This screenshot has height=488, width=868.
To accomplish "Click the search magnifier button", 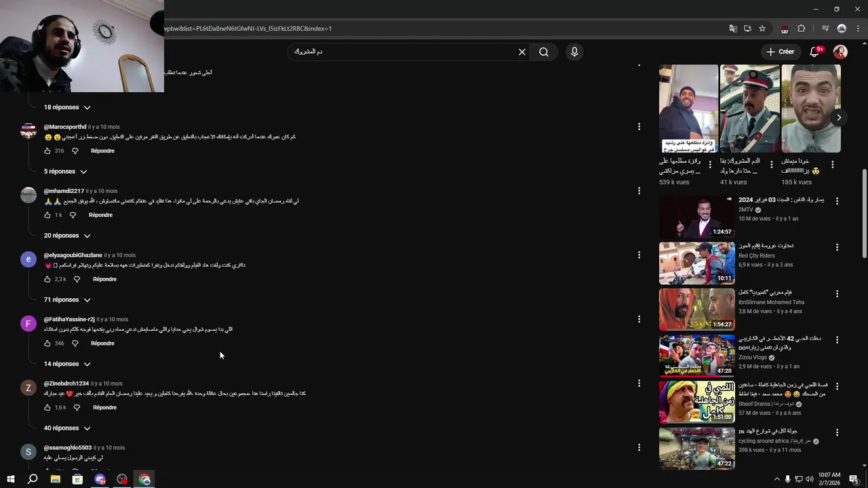I will 544,52.
